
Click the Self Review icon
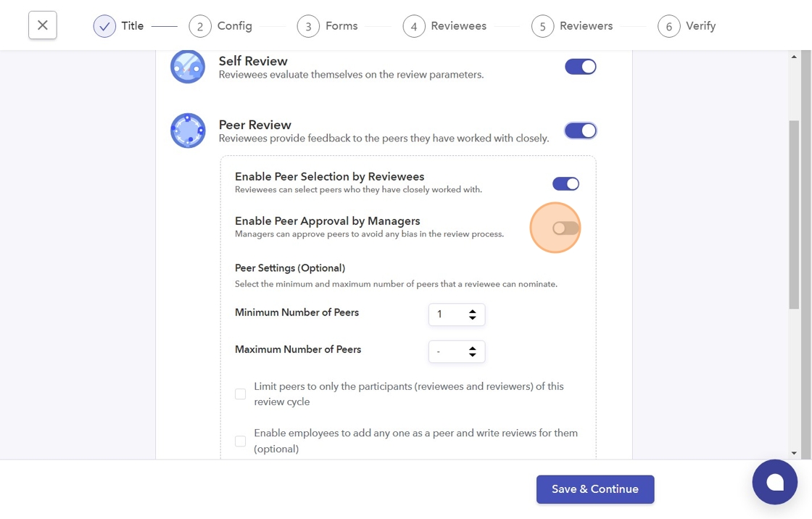click(188, 67)
